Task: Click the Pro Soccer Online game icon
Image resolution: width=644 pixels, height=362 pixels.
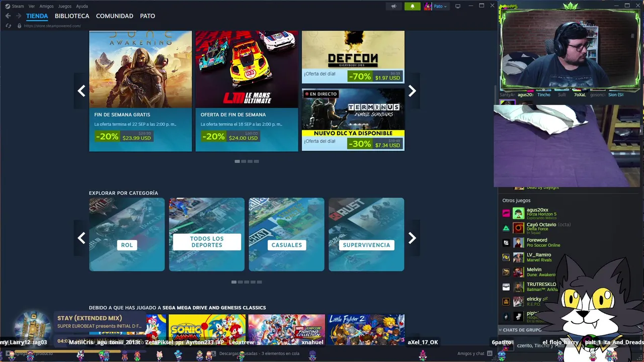Action: point(506,242)
